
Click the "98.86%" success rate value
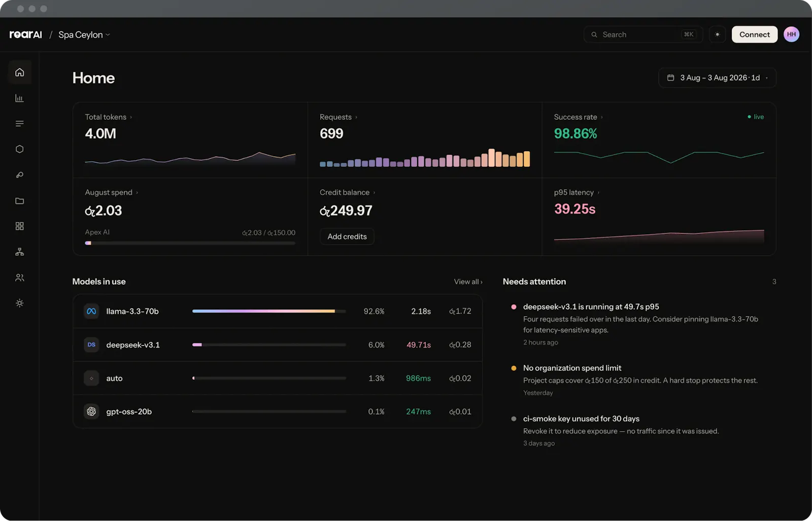[576, 133]
